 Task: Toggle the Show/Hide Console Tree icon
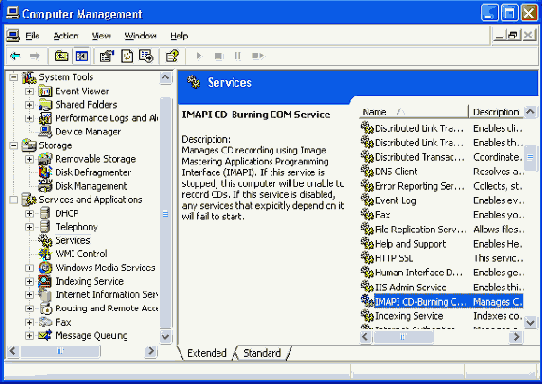tap(82, 56)
